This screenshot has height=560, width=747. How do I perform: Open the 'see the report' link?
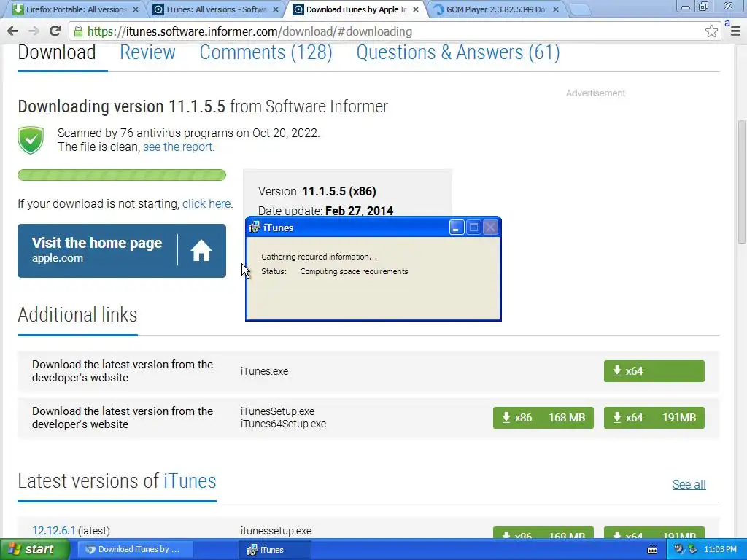pos(179,147)
